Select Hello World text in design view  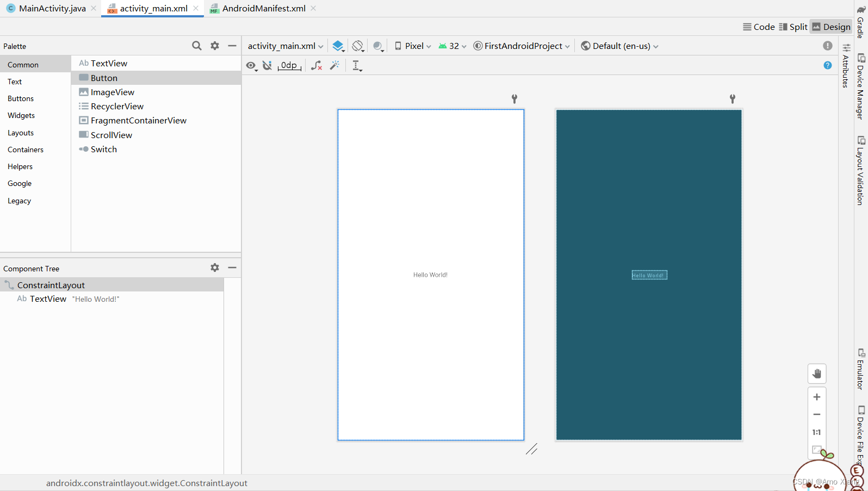coord(430,275)
